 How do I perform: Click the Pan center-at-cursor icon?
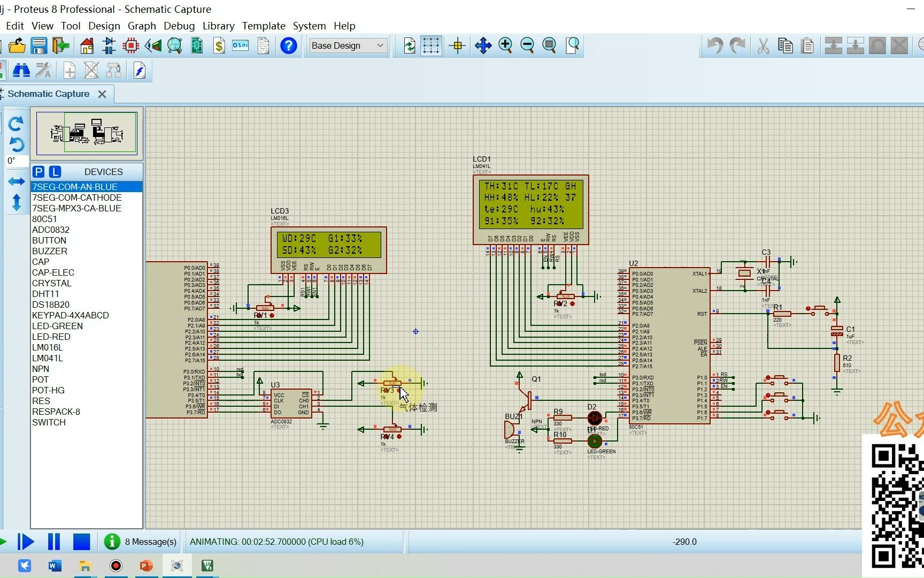pos(483,45)
